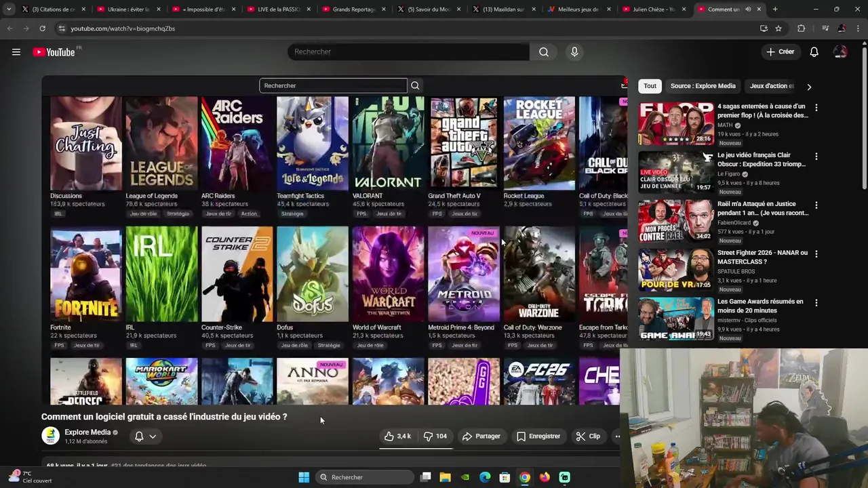868x488 pixels.
Task: Select the Jeux d'action chip
Action: point(772,86)
